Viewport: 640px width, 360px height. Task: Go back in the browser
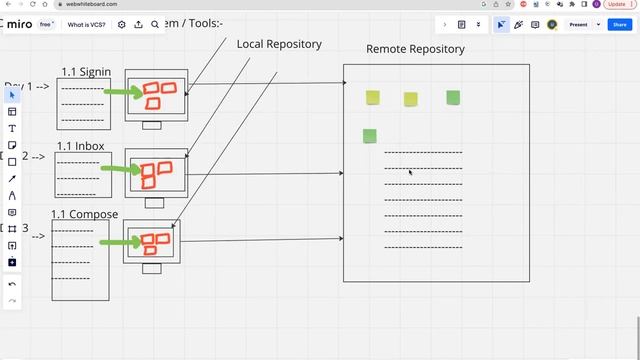[x=8, y=4]
